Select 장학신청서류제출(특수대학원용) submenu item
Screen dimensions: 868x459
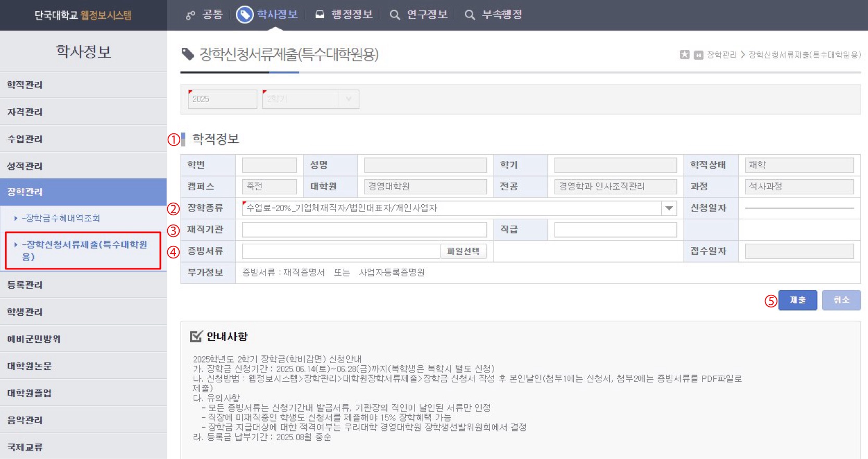coord(84,251)
